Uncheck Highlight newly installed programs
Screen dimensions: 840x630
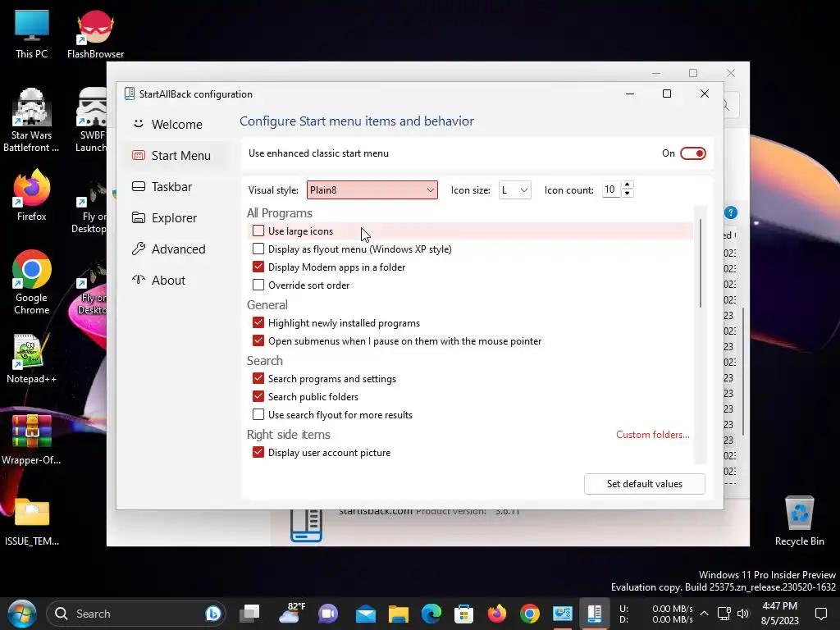coord(258,322)
